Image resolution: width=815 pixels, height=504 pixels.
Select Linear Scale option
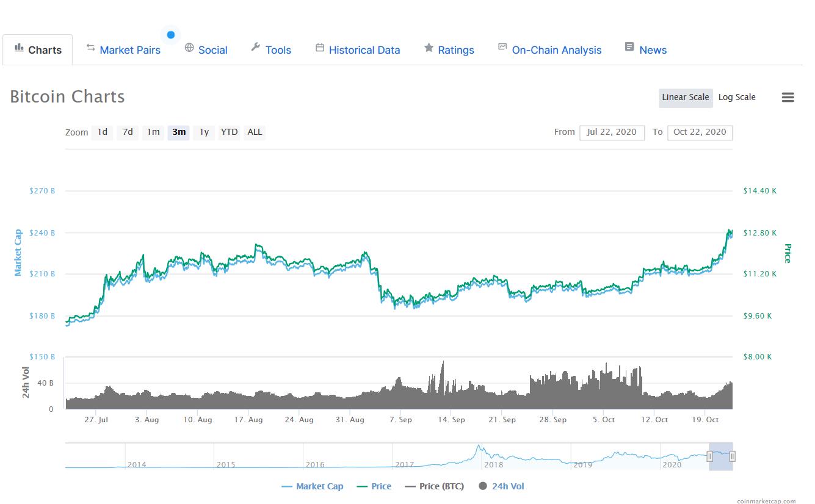pyautogui.click(x=686, y=98)
